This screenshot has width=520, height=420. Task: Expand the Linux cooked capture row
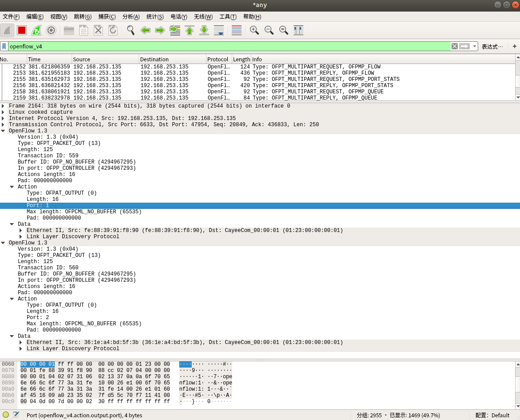[x=3, y=112]
